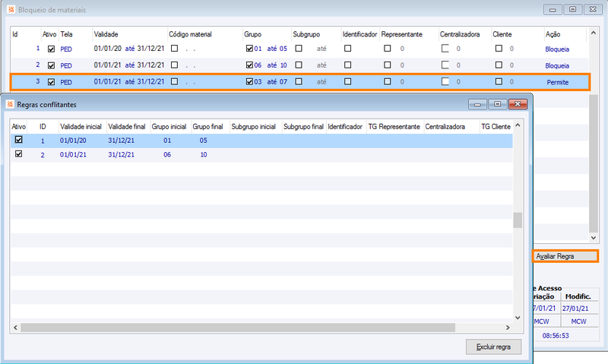
Task: Click the horizontal scrollbar thumb in Regras conflitantes
Action: [238, 328]
